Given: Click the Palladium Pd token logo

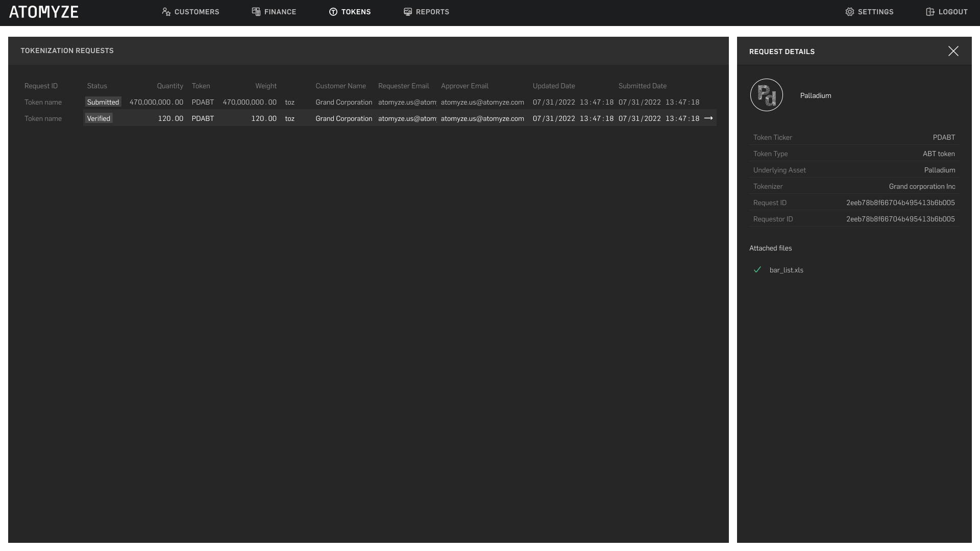Looking at the screenshot, I should pyautogui.click(x=767, y=95).
